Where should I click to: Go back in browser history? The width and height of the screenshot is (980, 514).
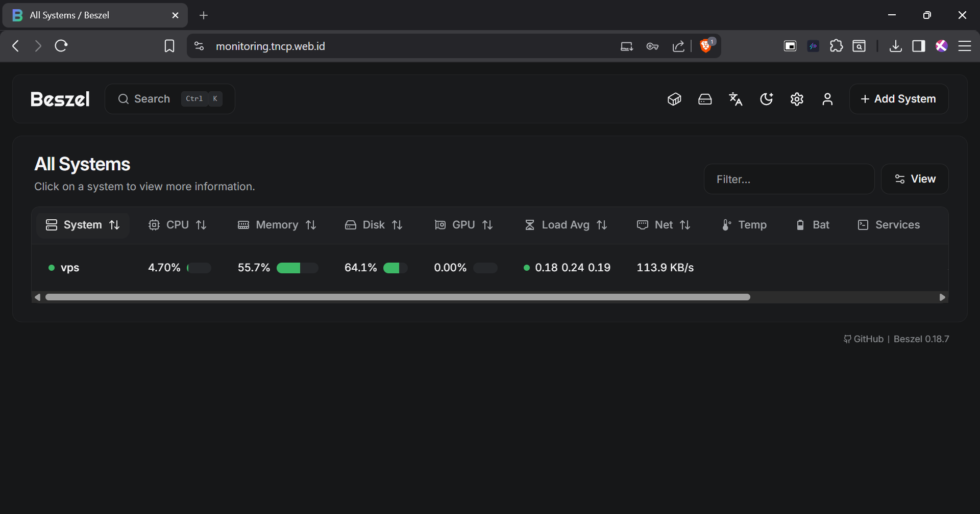tap(16, 46)
